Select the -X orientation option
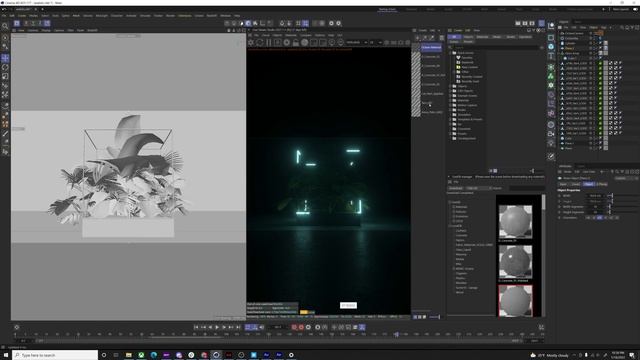 (594, 218)
